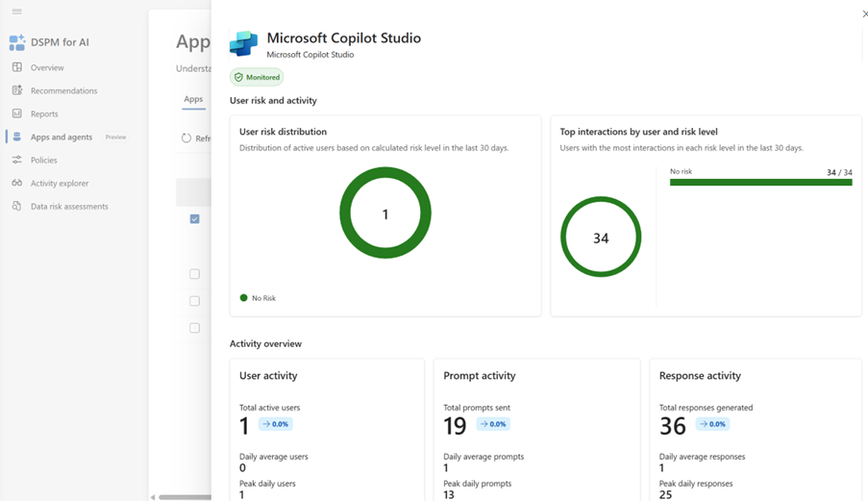The height and width of the screenshot is (501, 868).
Task: Click the green No Risk legend dot
Action: [243, 298]
